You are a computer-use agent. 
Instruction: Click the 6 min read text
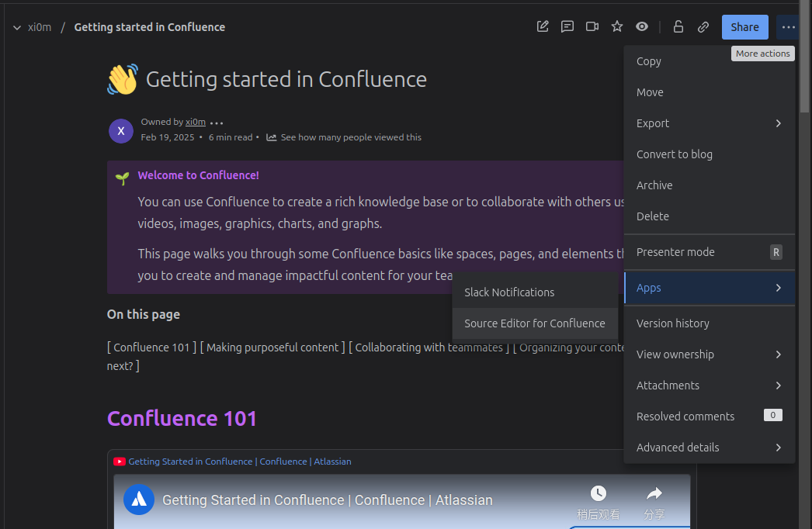231,137
